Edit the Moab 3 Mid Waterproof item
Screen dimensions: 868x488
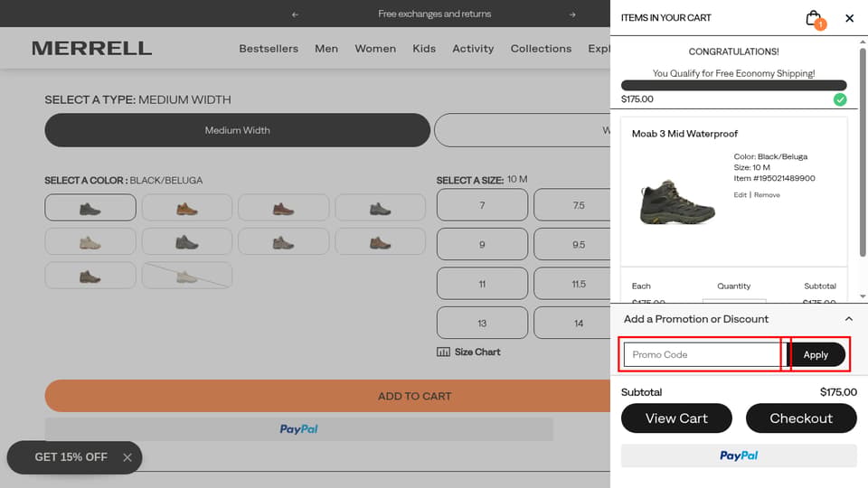pyautogui.click(x=741, y=195)
